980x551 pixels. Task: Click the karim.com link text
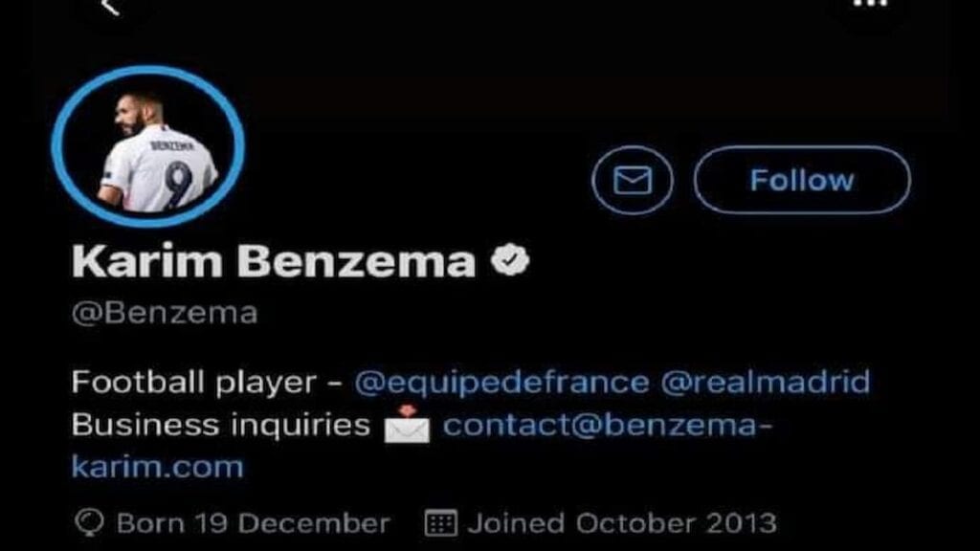point(157,467)
